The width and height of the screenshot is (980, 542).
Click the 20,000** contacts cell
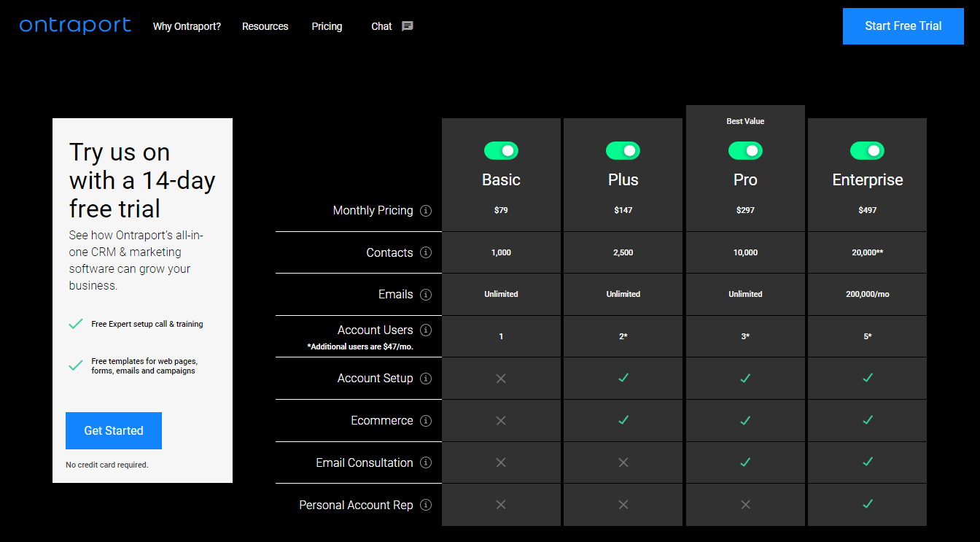coord(867,252)
